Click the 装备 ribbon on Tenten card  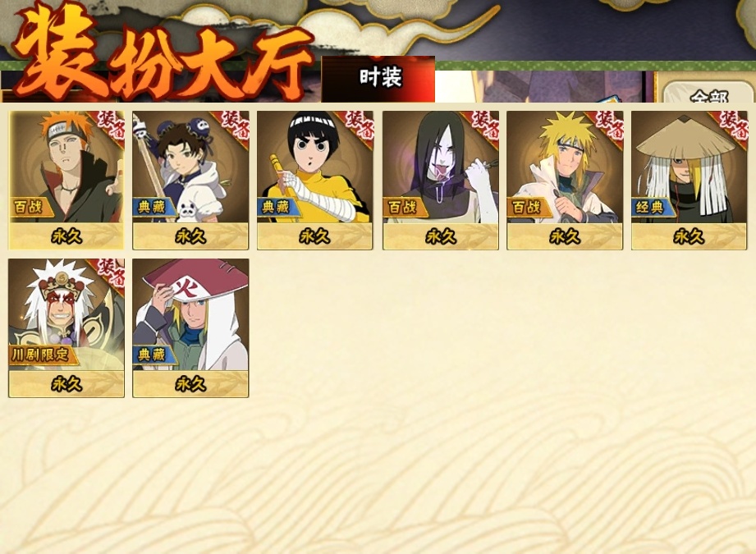236,123
